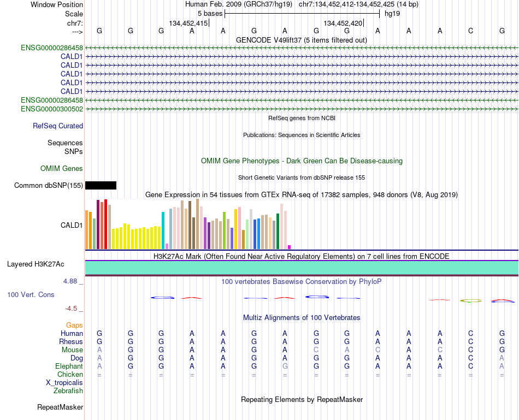519x420 pixels.
Task: Select the black dbSNP variant item
Action: 101,185
